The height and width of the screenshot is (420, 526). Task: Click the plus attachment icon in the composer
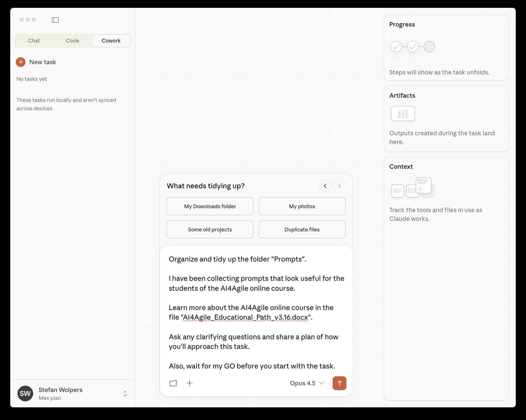[x=190, y=383]
